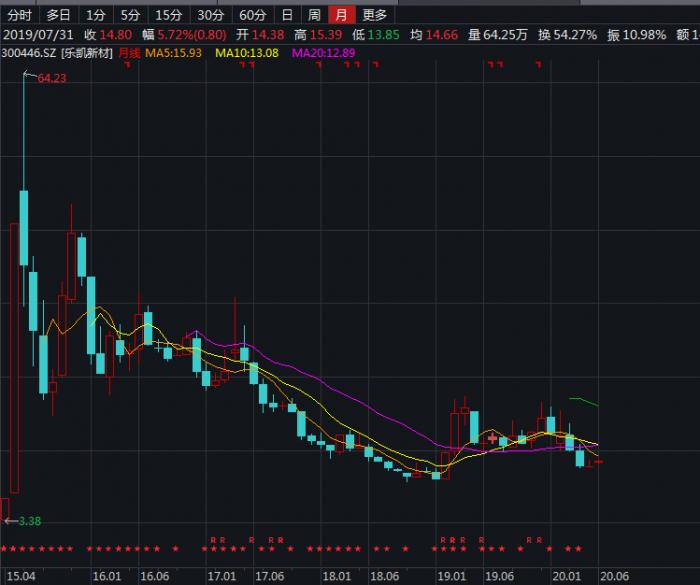Click the first red R marker near 17.01

pyautogui.click(x=213, y=539)
